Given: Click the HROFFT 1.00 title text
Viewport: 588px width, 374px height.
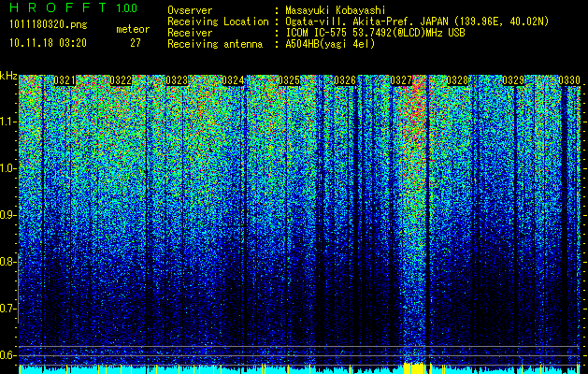Looking at the screenshot, I should pos(73,7).
